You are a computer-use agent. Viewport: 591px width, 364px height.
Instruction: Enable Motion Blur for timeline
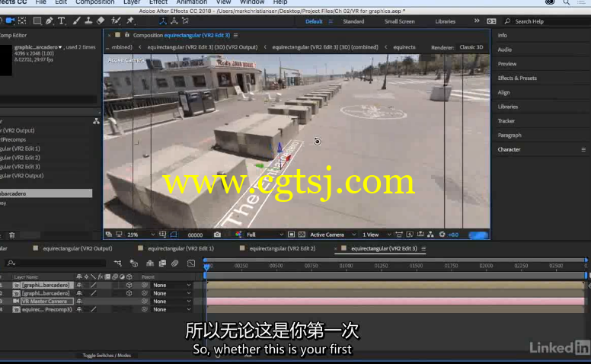tap(175, 263)
